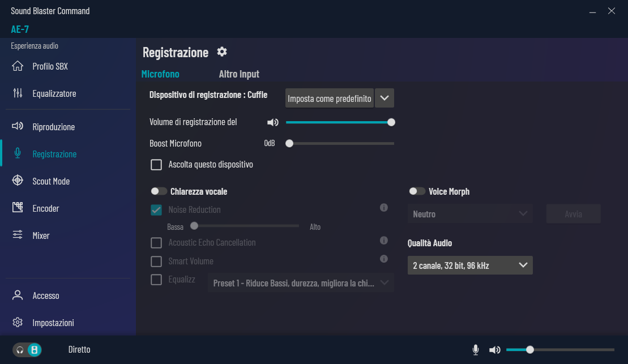This screenshot has height=364, width=628.
Task: Mute the microphone icon in bottom bar
Action: pyautogui.click(x=476, y=350)
